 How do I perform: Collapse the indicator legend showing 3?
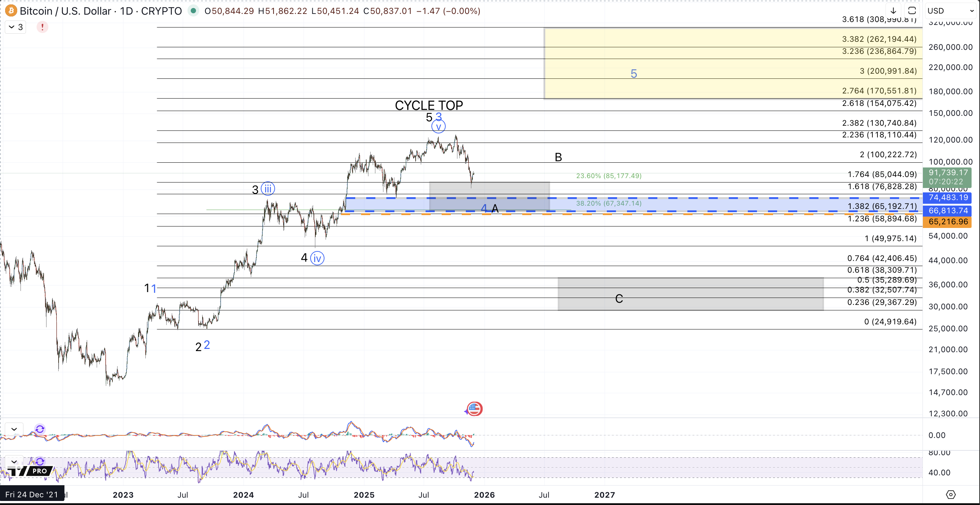tap(15, 27)
